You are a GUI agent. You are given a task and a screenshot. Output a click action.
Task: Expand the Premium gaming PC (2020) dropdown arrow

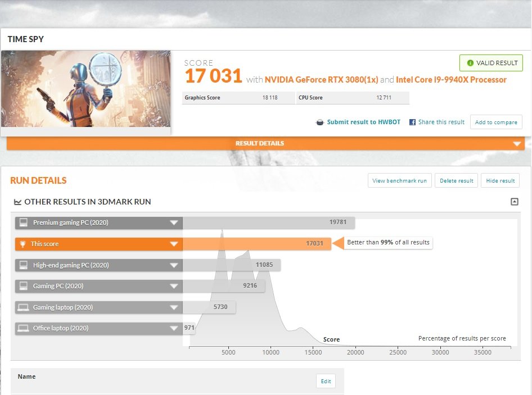174,223
